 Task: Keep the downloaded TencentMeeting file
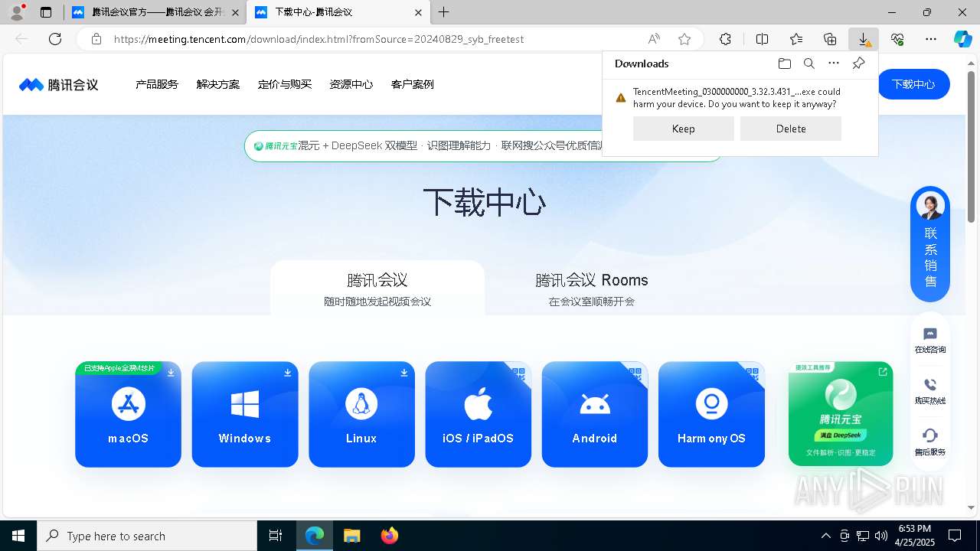coord(684,129)
